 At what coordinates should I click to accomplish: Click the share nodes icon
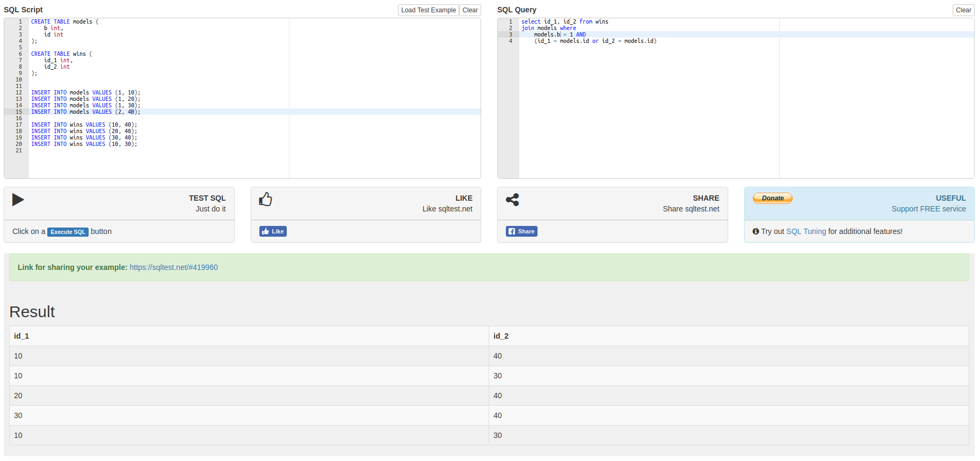tap(512, 200)
